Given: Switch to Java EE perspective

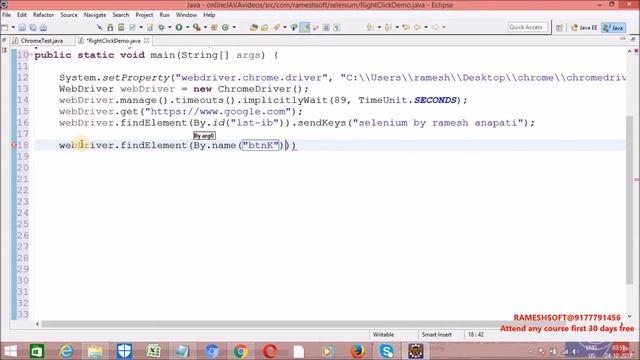Looking at the screenshot, I should pos(584,27).
